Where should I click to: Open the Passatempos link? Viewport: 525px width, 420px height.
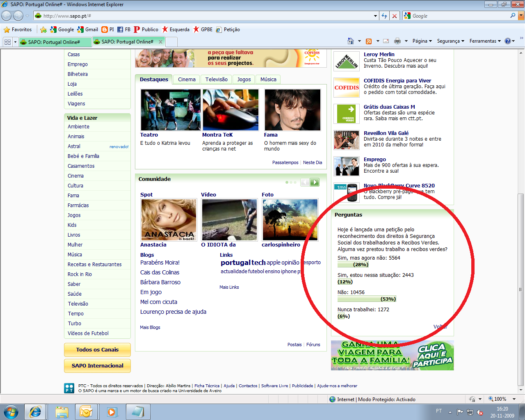pos(285,162)
